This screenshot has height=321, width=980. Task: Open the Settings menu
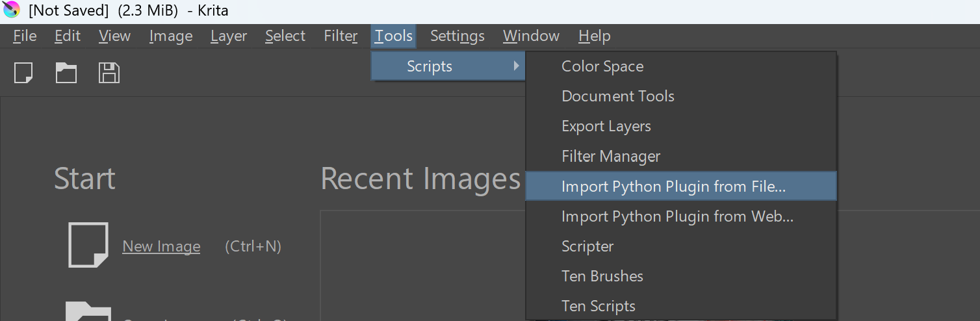pos(457,36)
